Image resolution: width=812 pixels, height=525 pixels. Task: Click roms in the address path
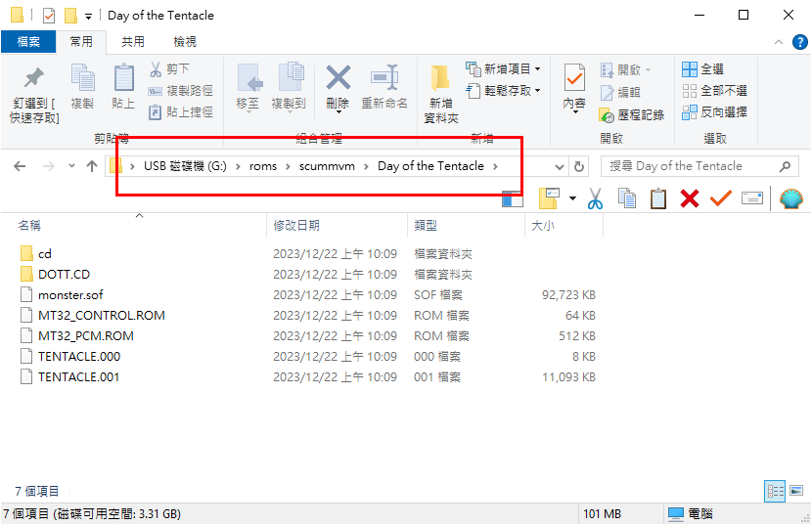pyautogui.click(x=262, y=166)
